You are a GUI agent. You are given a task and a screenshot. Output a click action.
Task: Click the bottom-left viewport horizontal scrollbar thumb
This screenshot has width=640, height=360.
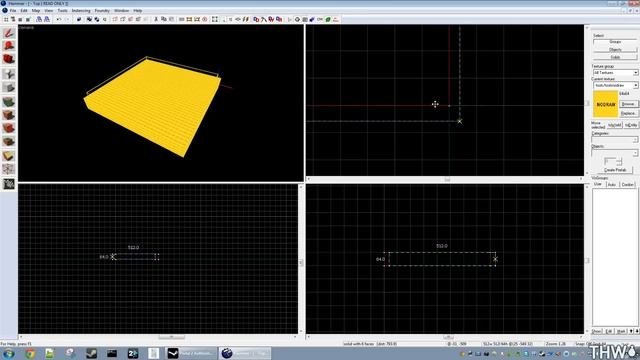171,337
